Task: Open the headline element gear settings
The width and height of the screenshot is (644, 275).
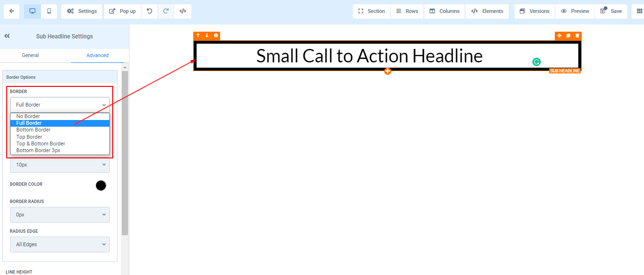Action: (216, 36)
